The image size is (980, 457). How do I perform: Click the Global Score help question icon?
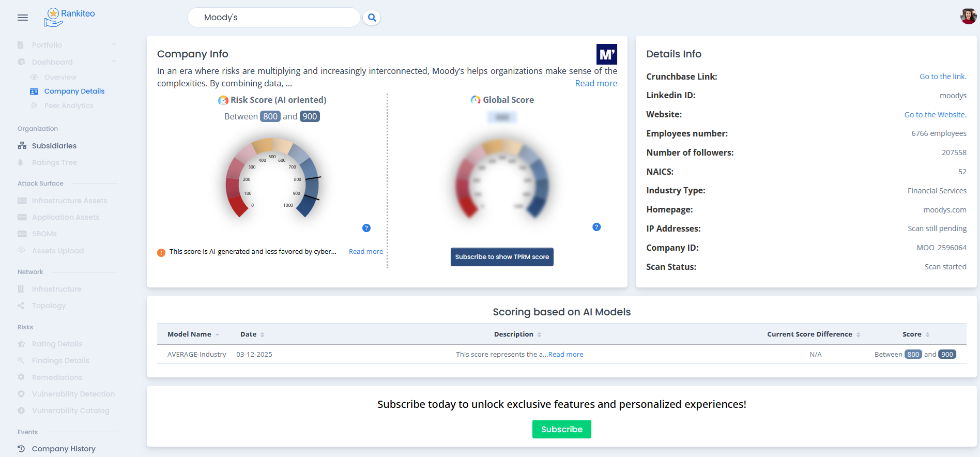click(596, 227)
